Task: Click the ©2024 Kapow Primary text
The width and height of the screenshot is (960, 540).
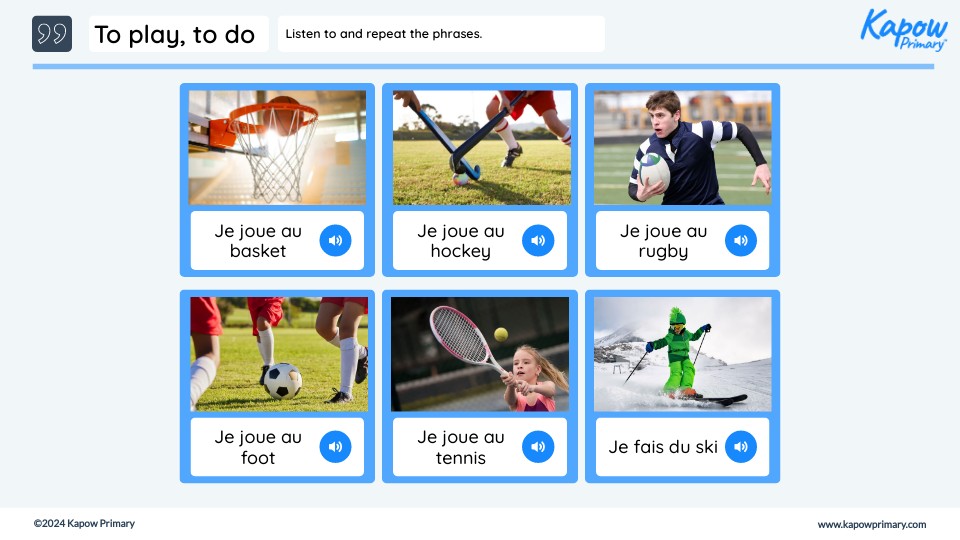Action: click(84, 523)
